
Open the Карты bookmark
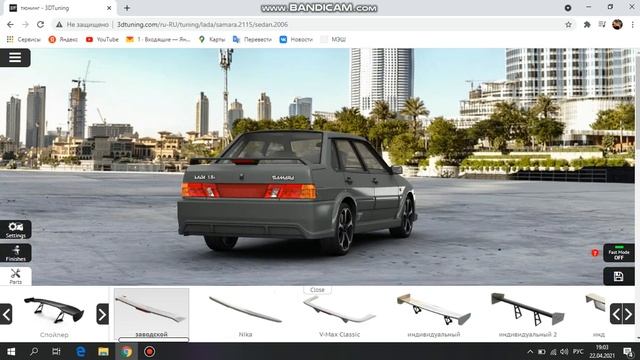pyautogui.click(x=212, y=39)
